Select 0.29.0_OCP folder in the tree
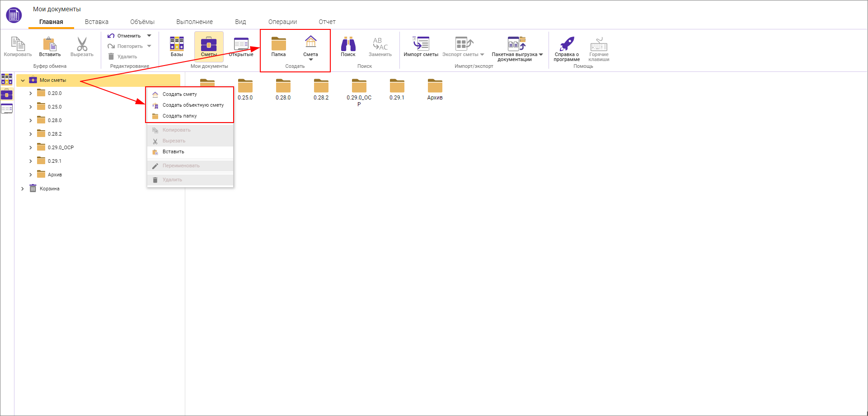Image resolution: width=868 pixels, height=416 pixels. 61,147
